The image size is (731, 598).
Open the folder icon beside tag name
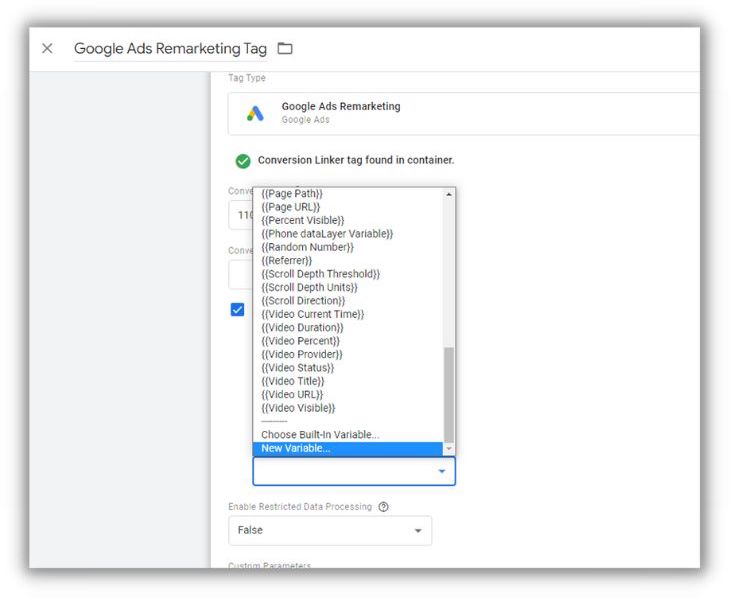point(285,48)
